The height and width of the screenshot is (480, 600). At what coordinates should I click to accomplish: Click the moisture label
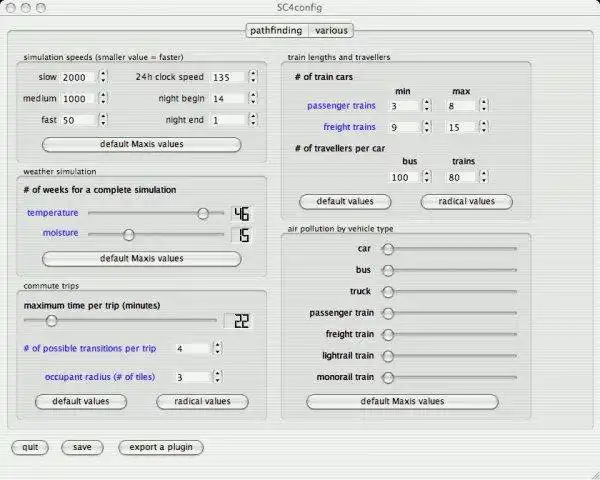(x=60, y=233)
